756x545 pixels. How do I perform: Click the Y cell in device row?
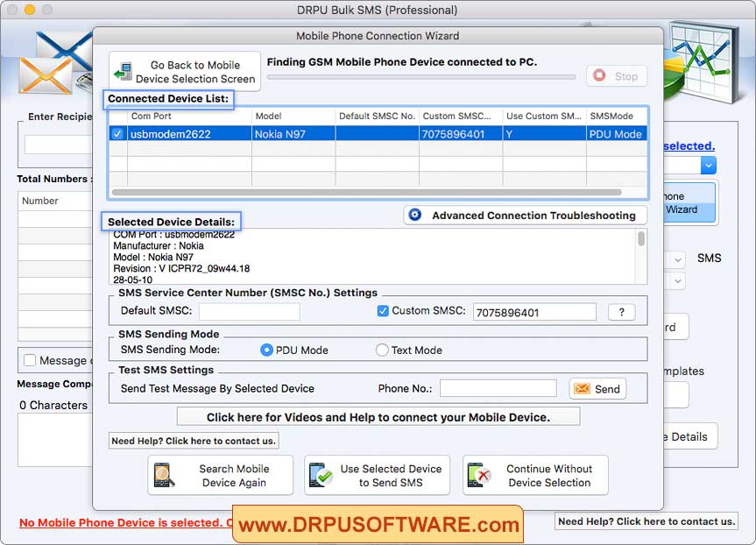[x=544, y=134]
